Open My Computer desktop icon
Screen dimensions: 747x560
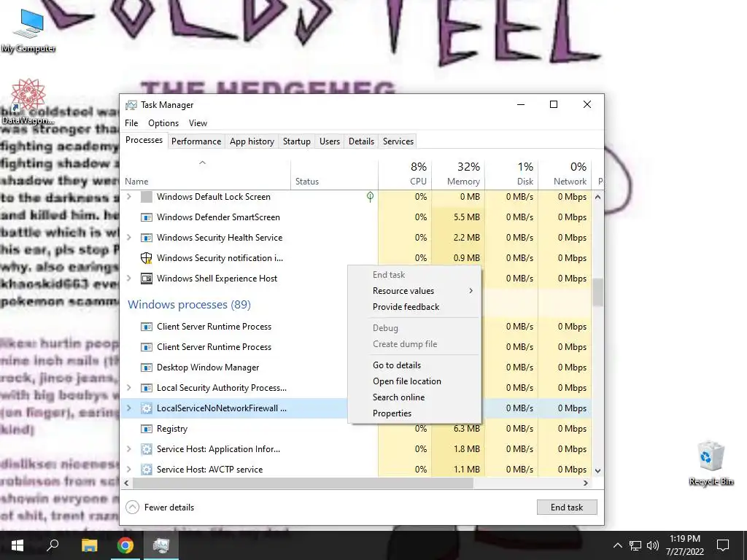[x=28, y=29]
